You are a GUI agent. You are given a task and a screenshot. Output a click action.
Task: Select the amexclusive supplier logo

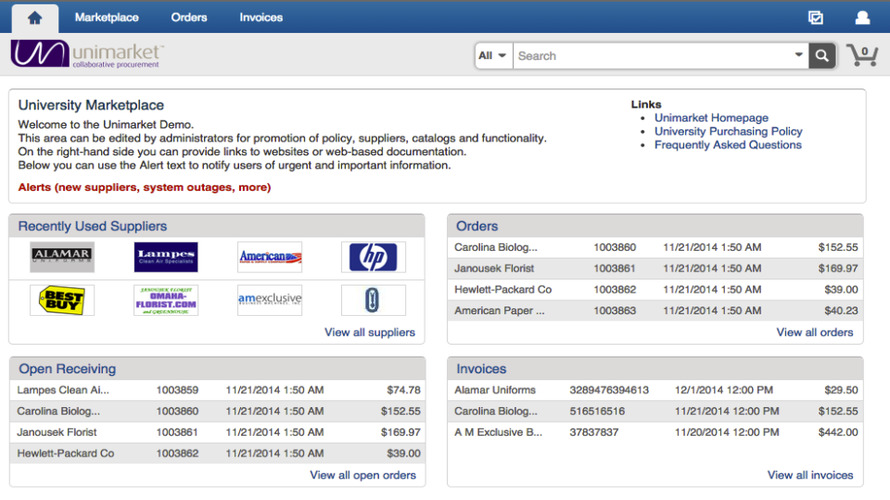(x=270, y=300)
